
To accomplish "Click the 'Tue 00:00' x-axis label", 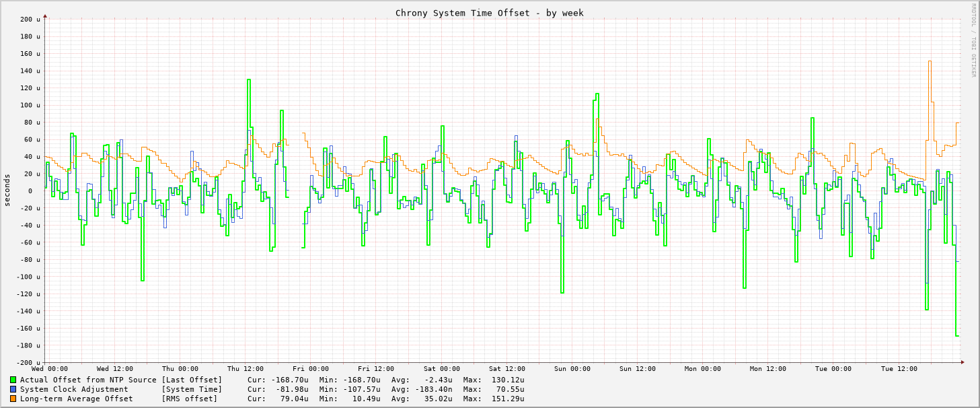I will coord(833,369).
